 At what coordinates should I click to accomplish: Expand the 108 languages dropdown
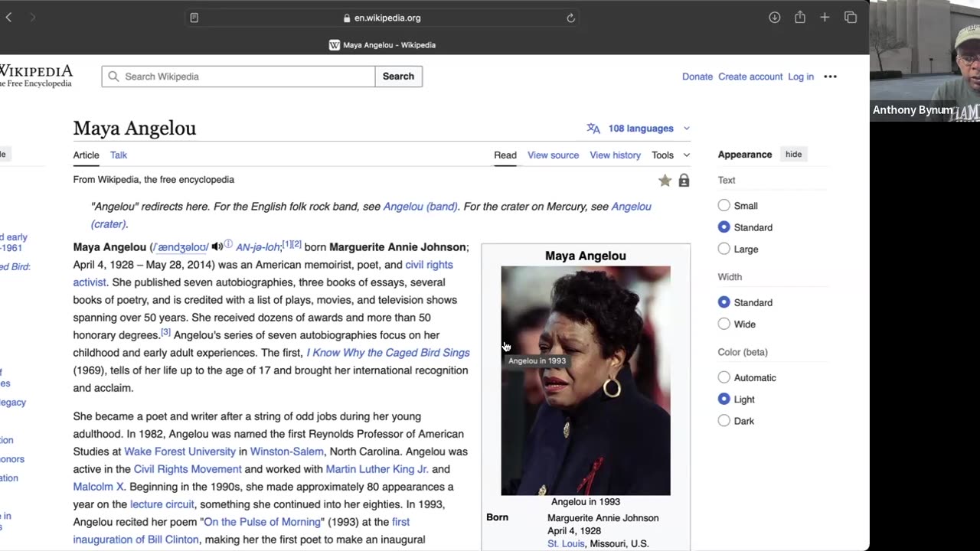pyautogui.click(x=640, y=129)
